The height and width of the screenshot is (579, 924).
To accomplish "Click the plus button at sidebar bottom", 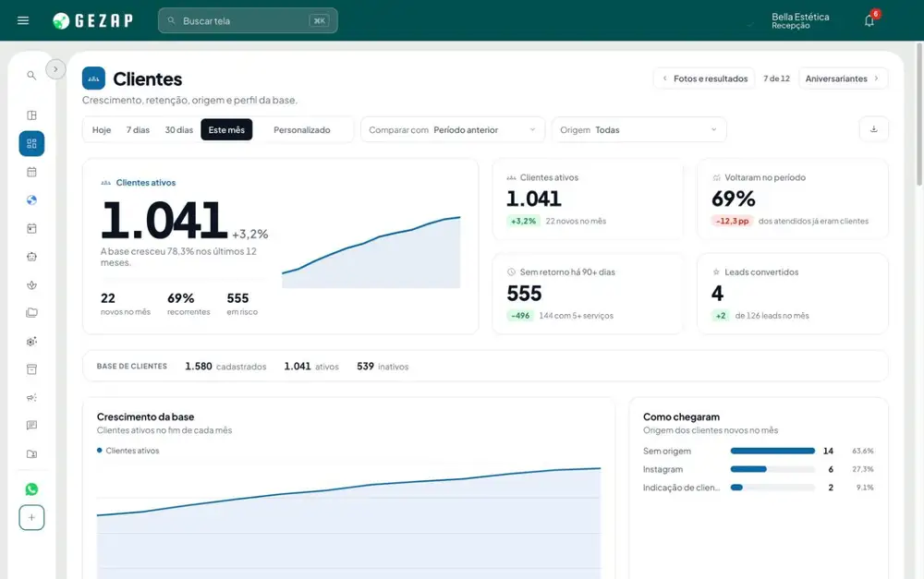I will tap(31, 518).
